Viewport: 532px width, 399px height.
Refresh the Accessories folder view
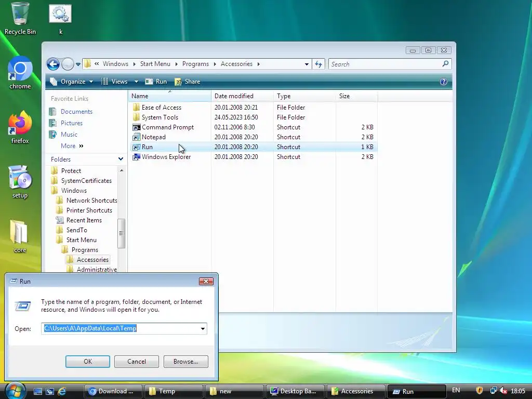318,64
